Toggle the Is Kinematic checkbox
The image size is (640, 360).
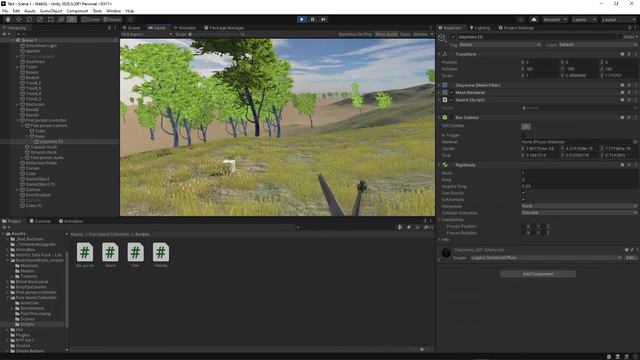(x=523, y=200)
